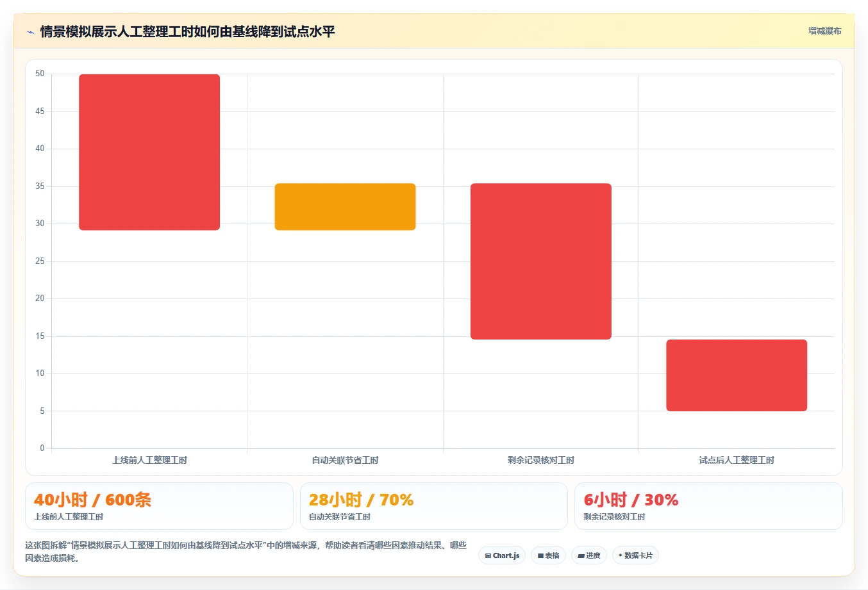
Task: Open the 28小时 / 70% data card
Action: tap(434, 506)
